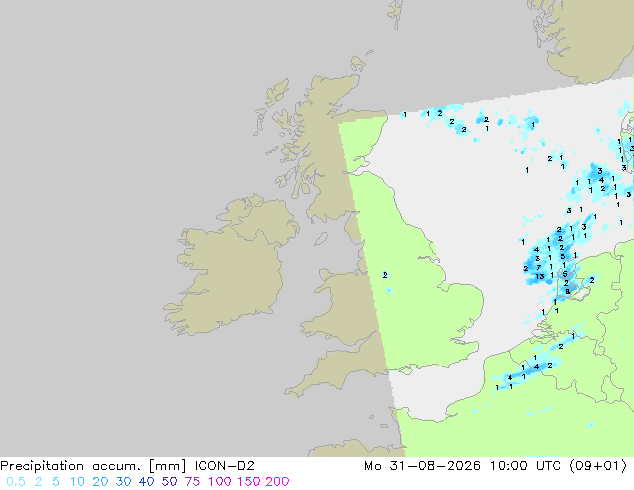Click the 13 mm precipitation value marker

[x=540, y=277]
